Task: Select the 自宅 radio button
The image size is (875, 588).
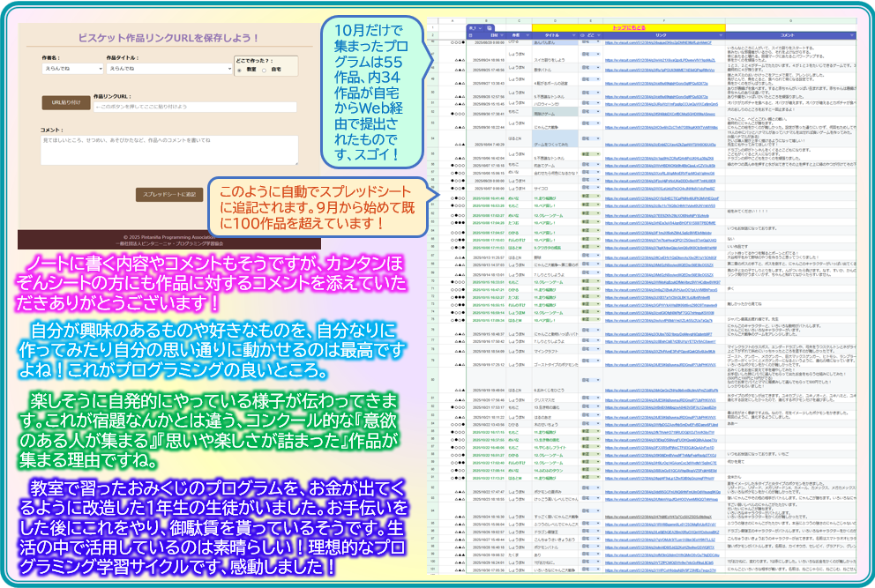Action: 265,70
